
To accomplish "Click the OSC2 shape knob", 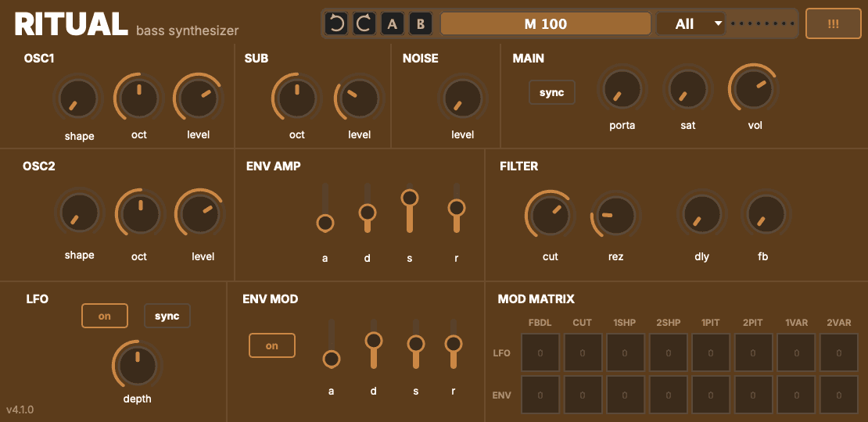I will [80, 213].
